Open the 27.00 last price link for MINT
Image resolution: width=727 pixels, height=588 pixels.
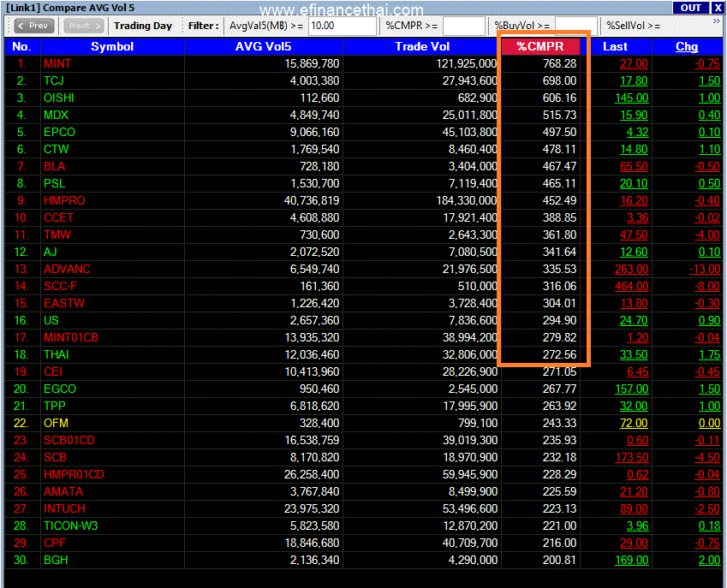point(634,63)
